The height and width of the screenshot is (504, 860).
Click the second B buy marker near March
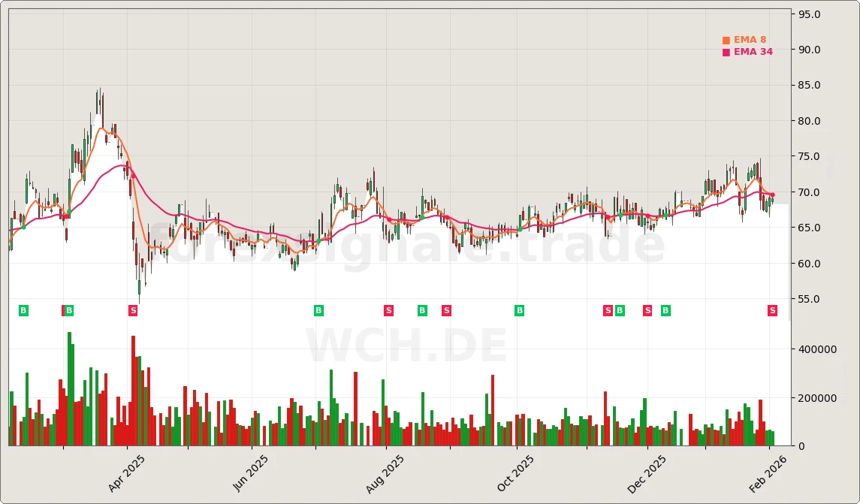(x=68, y=310)
